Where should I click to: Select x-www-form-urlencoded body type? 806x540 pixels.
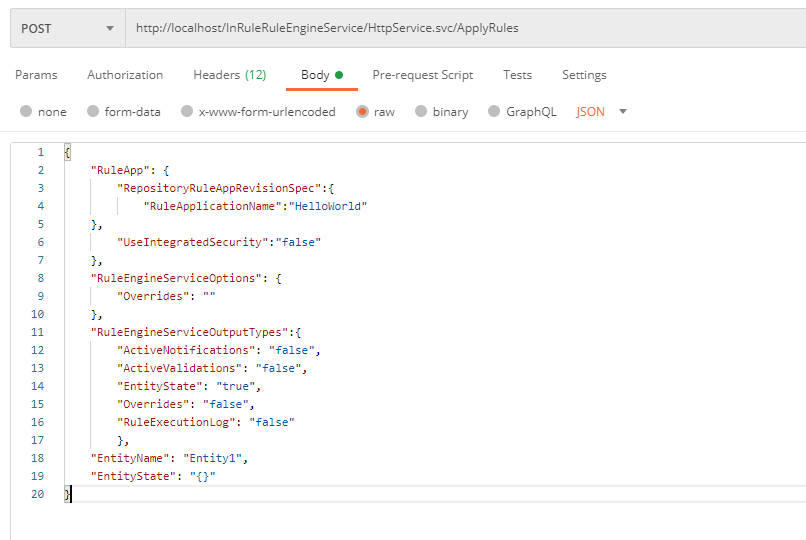(x=187, y=112)
